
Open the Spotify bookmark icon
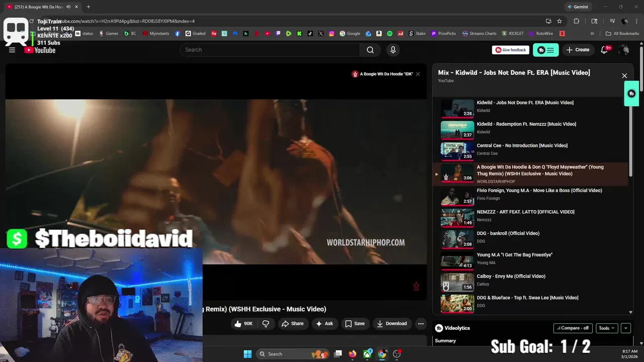pyautogui.click(x=390, y=34)
